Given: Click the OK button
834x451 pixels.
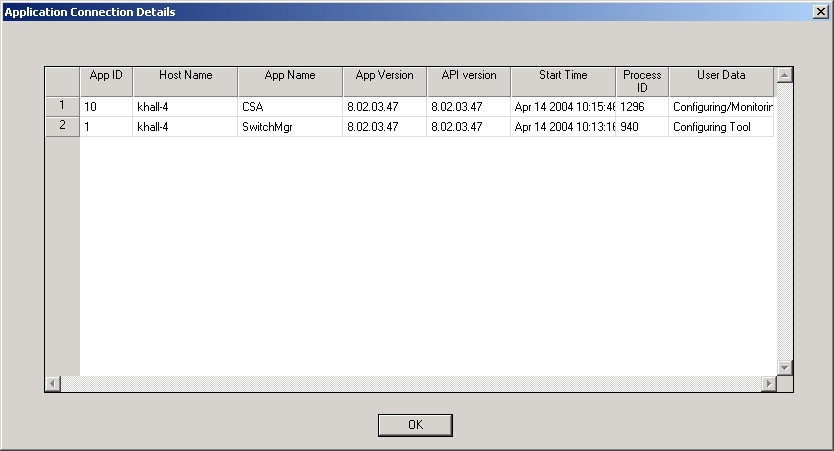Looking at the screenshot, I should click(415, 425).
